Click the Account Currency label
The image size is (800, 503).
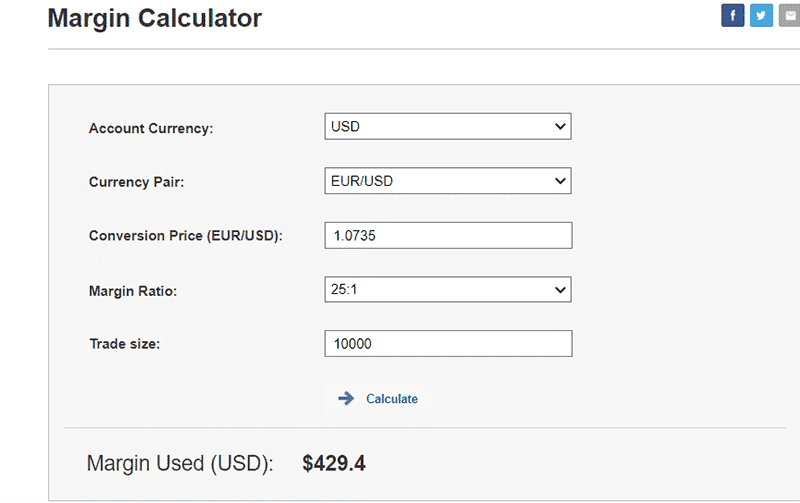tap(151, 128)
